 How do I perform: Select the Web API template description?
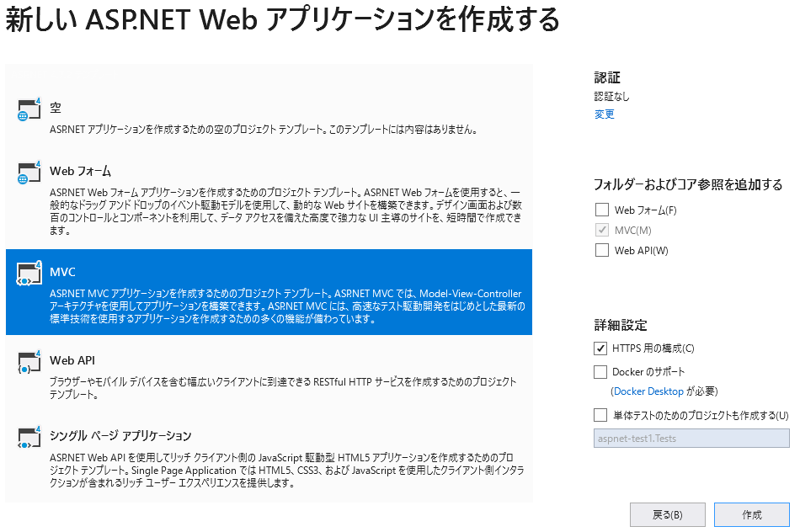click(x=283, y=388)
